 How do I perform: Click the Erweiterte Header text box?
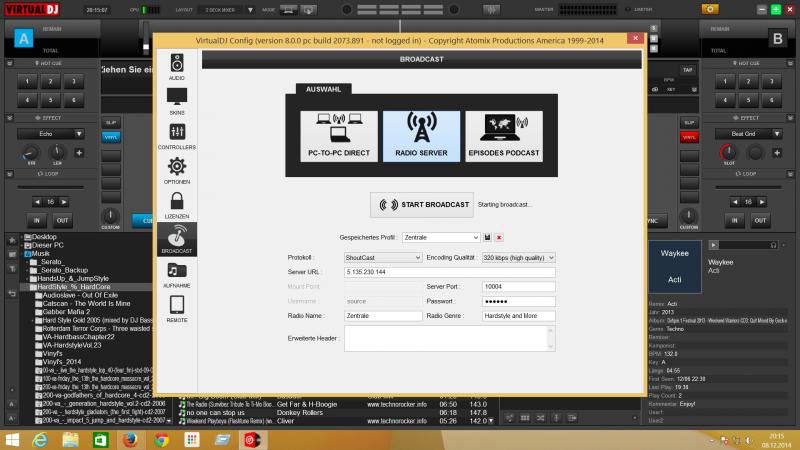[x=449, y=338]
